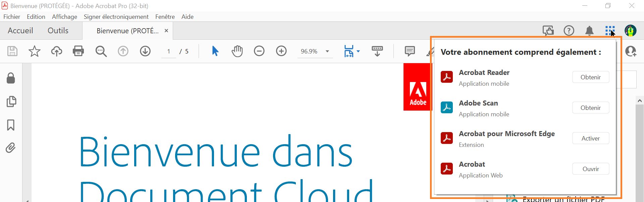Open the notifications bell
The width and height of the screenshot is (644, 202).
[x=589, y=31]
